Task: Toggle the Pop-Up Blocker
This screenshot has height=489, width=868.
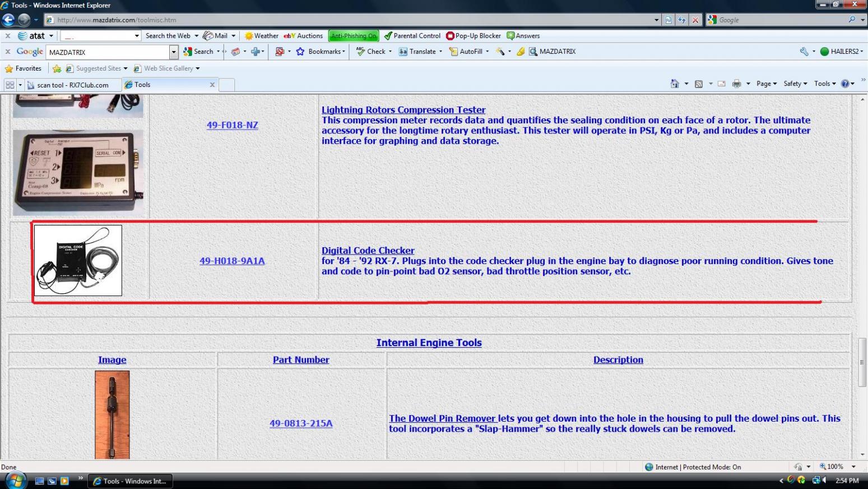Action: (x=474, y=36)
